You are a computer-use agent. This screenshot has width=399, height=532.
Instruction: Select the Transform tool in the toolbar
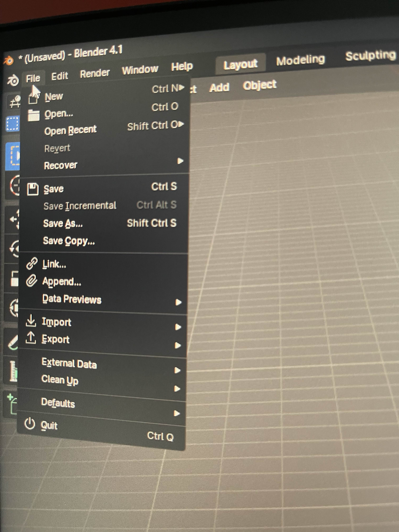click(14, 308)
